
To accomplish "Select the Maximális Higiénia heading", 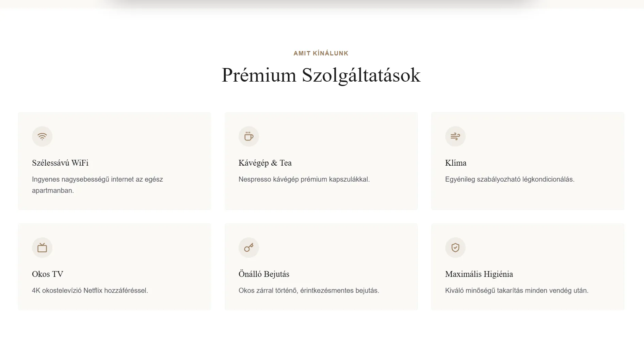I will point(479,274).
